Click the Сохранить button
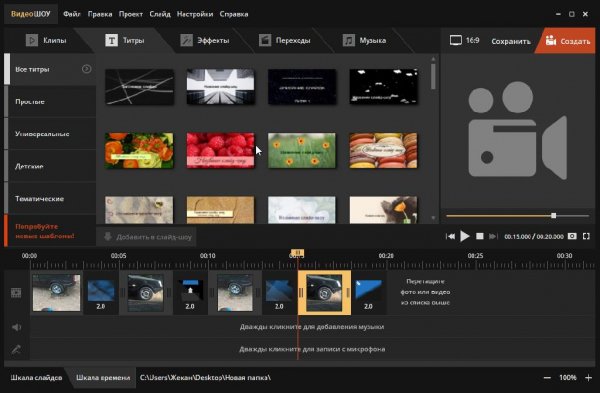This screenshot has width=600, height=393. (511, 41)
